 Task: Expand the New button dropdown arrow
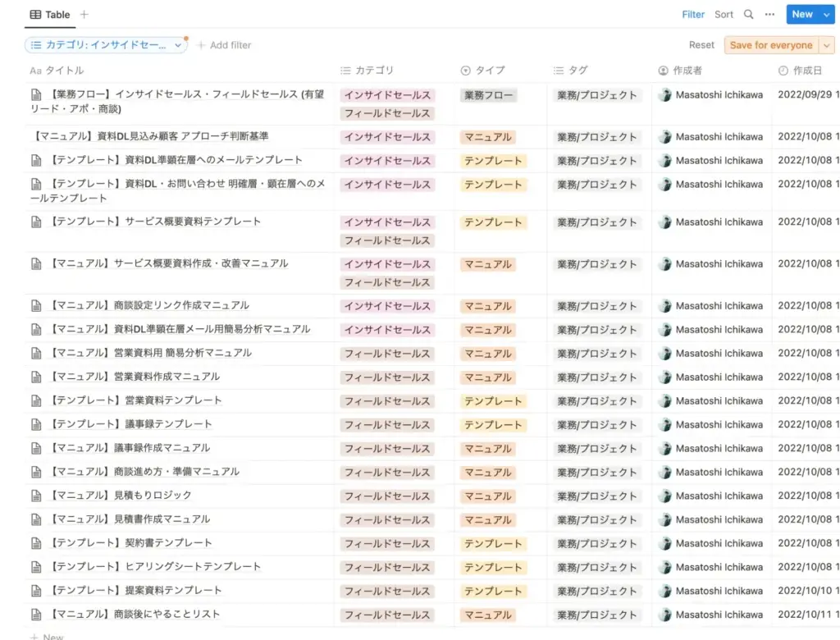pyautogui.click(x=827, y=15)
